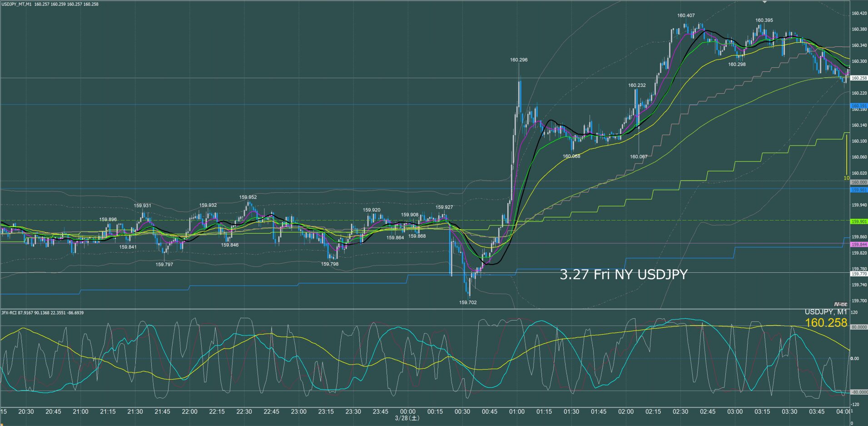
Task: Click the '3.27 Fri NY USDJPY' text label
Action: [x=623, y=275]
